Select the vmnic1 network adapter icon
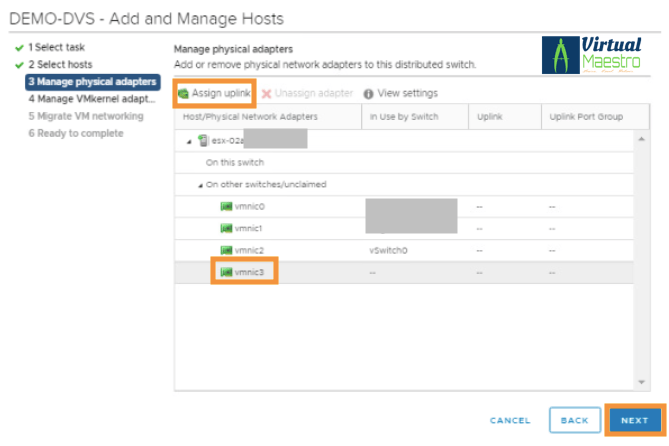Screen dimensions: 669x446 click(225, 228)
